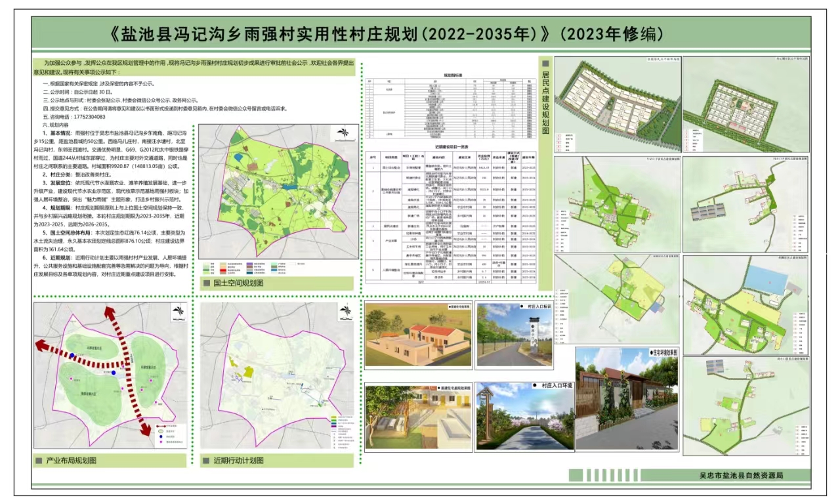This screenshot has width=840, height=504.
Task: Click the 吴忠市盐池县自然资源局 footer text
Action: [742, 475]
